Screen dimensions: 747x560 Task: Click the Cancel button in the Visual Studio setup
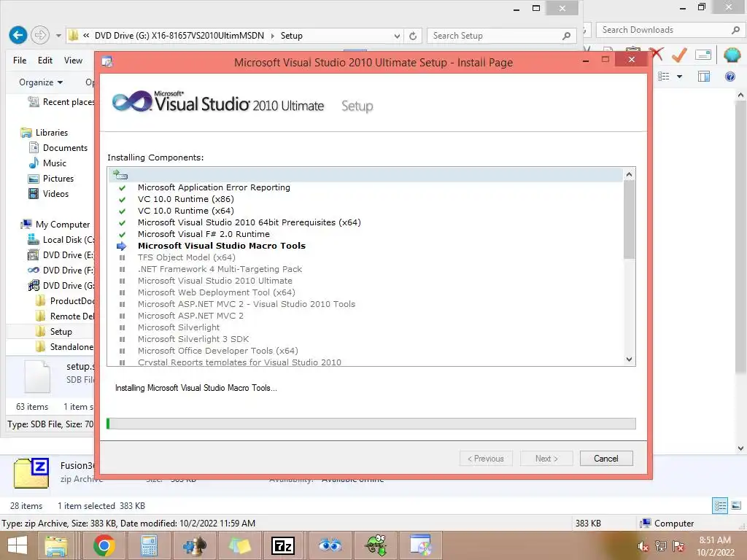point(606,459)
